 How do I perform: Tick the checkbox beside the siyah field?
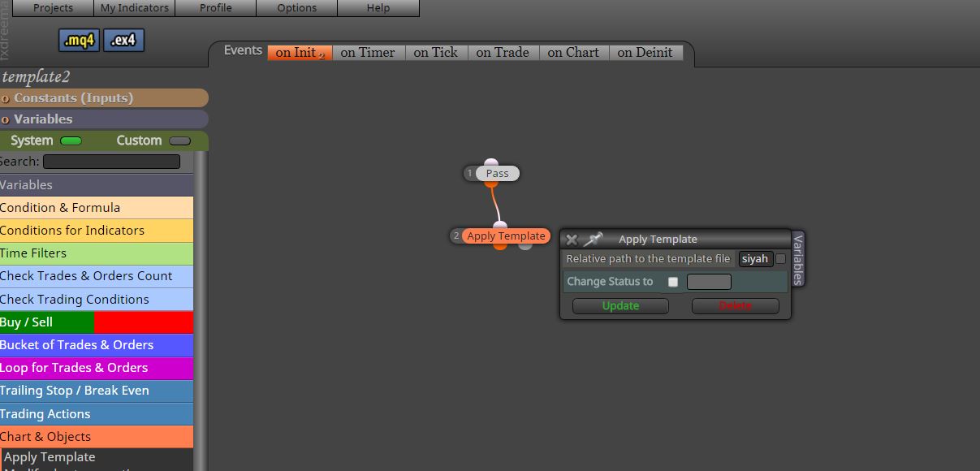click(x=780, y=259)
